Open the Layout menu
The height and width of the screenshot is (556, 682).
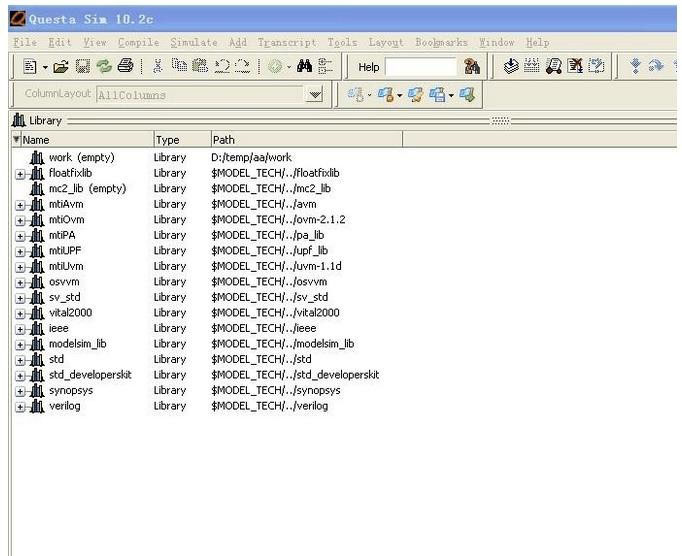(x=386, y=42)
